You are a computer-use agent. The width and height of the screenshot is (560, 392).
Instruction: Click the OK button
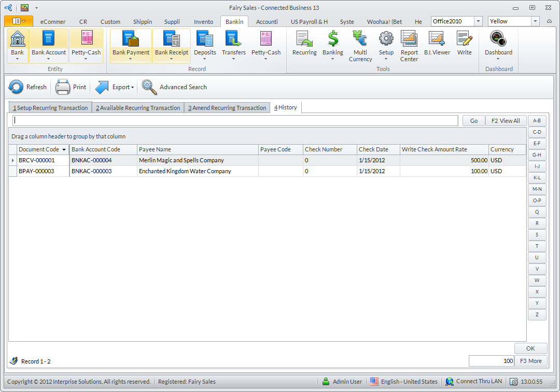tap(530, 348)
